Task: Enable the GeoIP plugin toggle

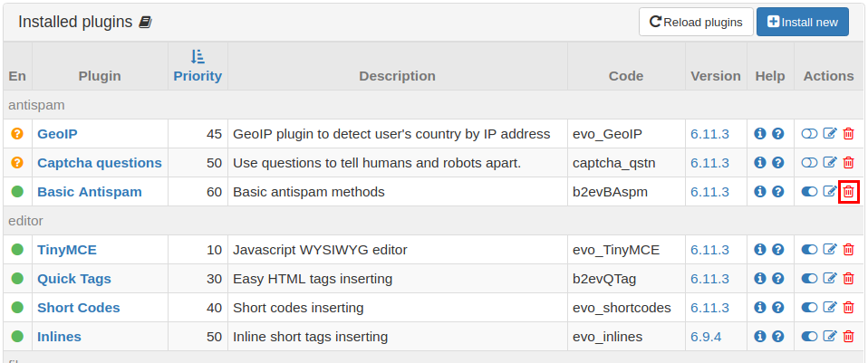Action: tap(809, 133)
